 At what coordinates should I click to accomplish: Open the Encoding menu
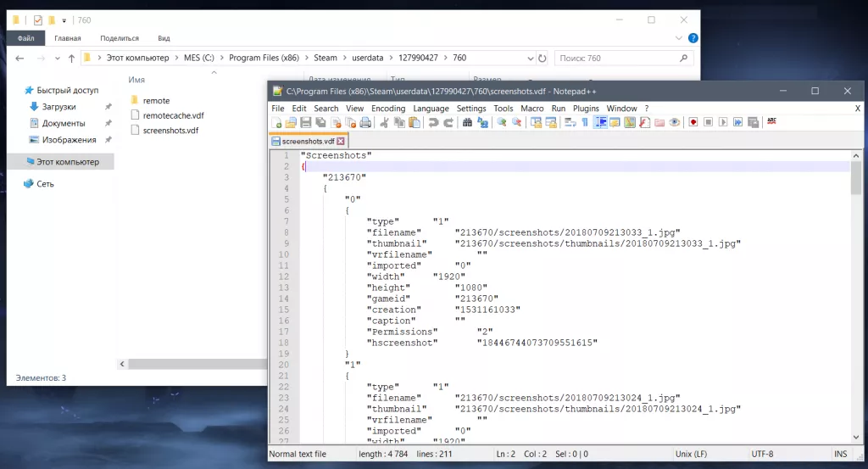[x=388, y=109]
